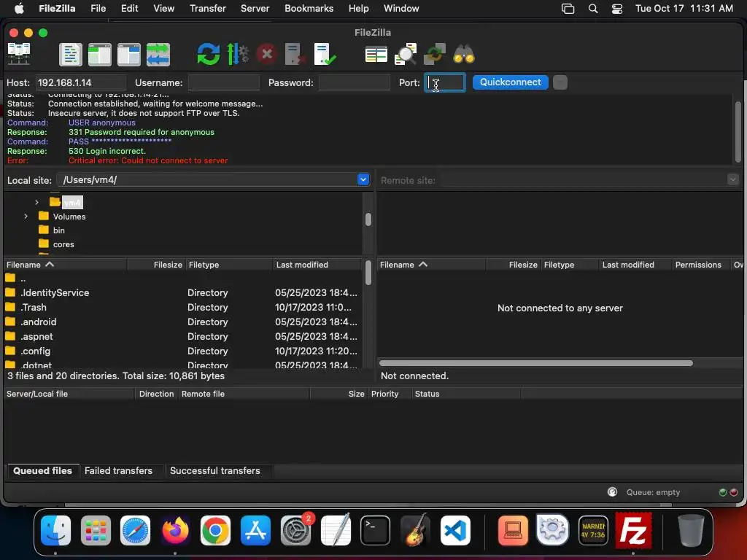Open the Bookmarks menu
This screenshot has height=560, width=747.
pyautogui.click(x=309, y=9)
